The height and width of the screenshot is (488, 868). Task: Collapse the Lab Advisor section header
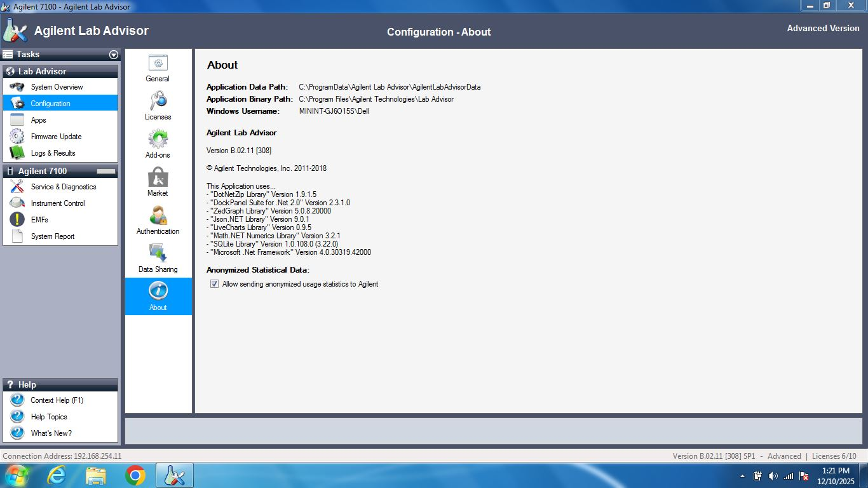tap(60, 71)
